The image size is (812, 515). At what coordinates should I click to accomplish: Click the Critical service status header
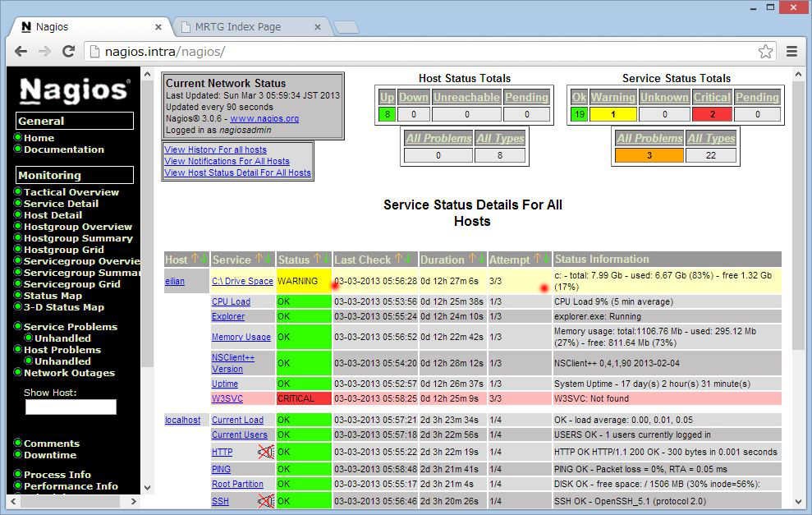click(x=712, y=97)
